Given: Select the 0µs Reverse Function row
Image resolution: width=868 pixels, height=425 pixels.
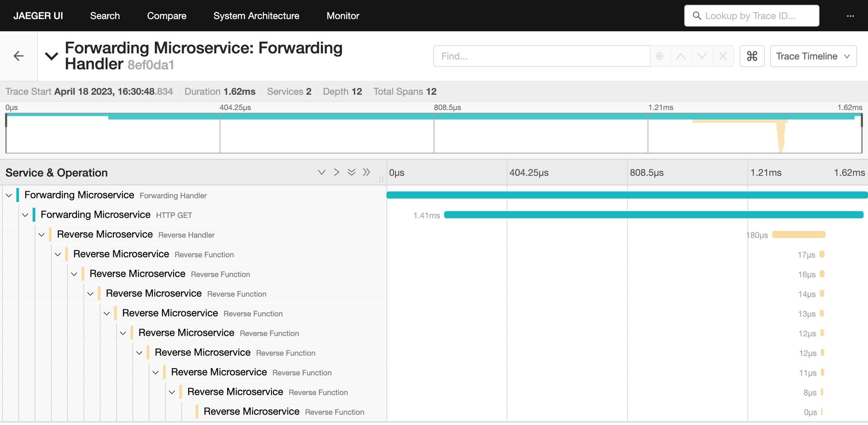Looking at the screenshot, I should point(284,412).
